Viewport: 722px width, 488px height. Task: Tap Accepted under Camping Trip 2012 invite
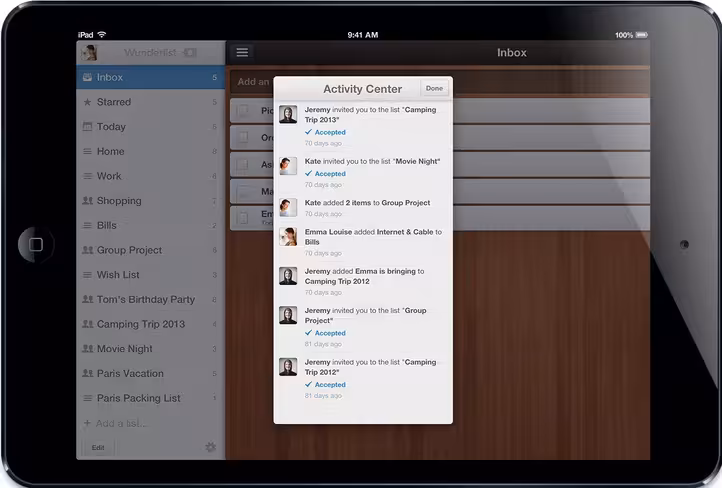(x=325, y=384)
